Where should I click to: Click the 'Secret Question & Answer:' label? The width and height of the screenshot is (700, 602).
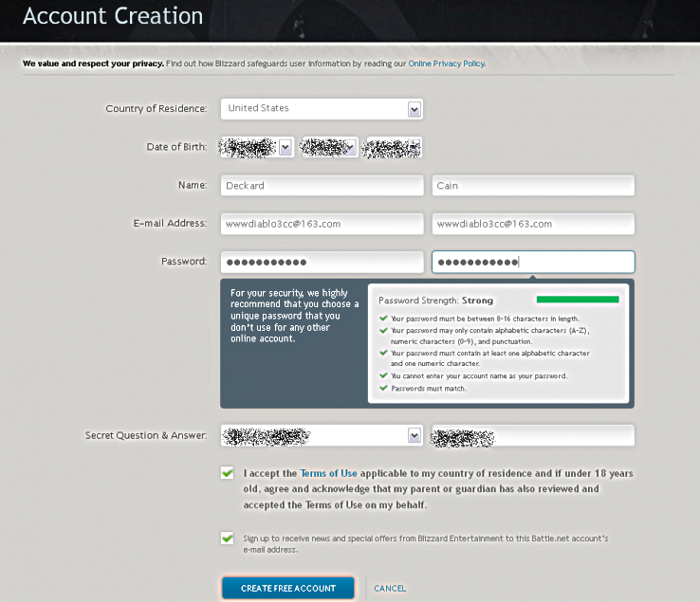click(146, 435)
